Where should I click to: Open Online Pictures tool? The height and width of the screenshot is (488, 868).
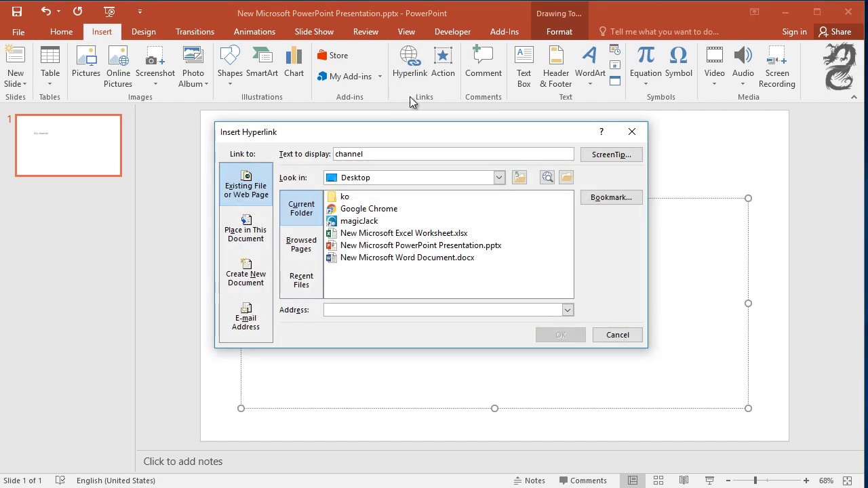(x=118, y=67)
